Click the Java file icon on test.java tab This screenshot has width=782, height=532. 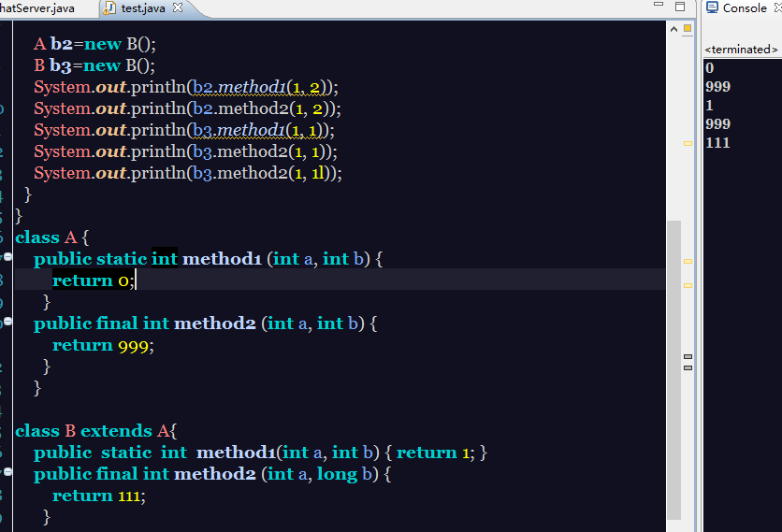(x=110, y=8)
